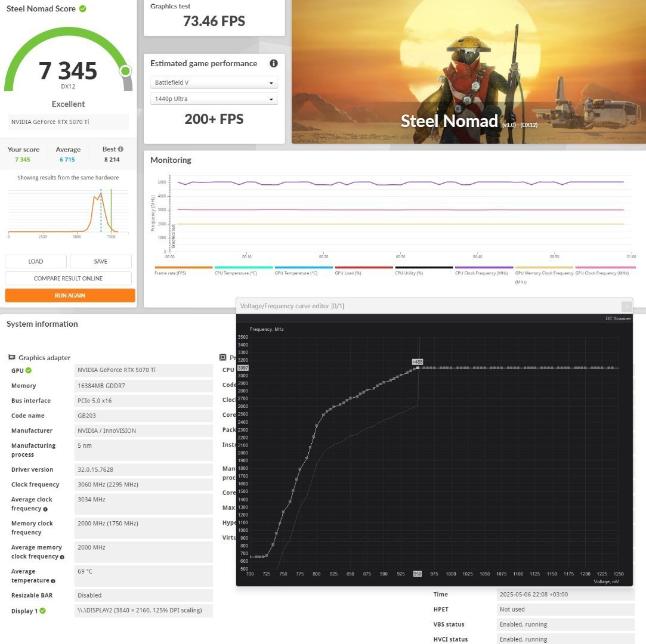This screenshot has height=644, width=646.
Task: Click the Bus interface value PCIe 5.0 x16
Action: pyautogui.click(x=143, y=401)
